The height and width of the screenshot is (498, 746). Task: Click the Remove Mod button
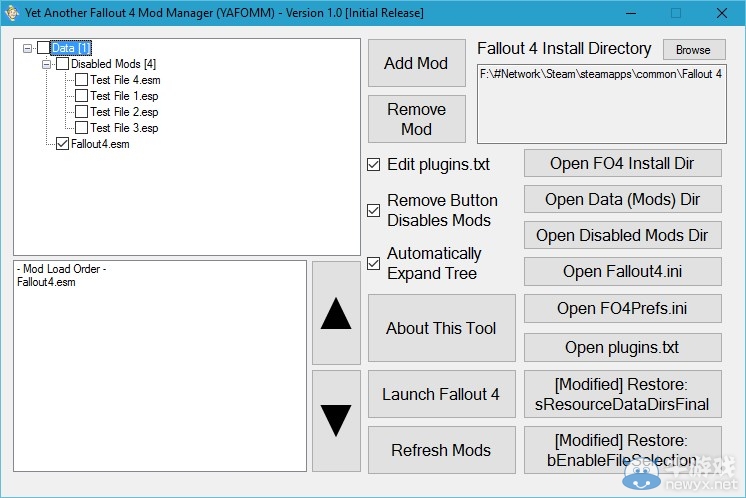(416, 119)
